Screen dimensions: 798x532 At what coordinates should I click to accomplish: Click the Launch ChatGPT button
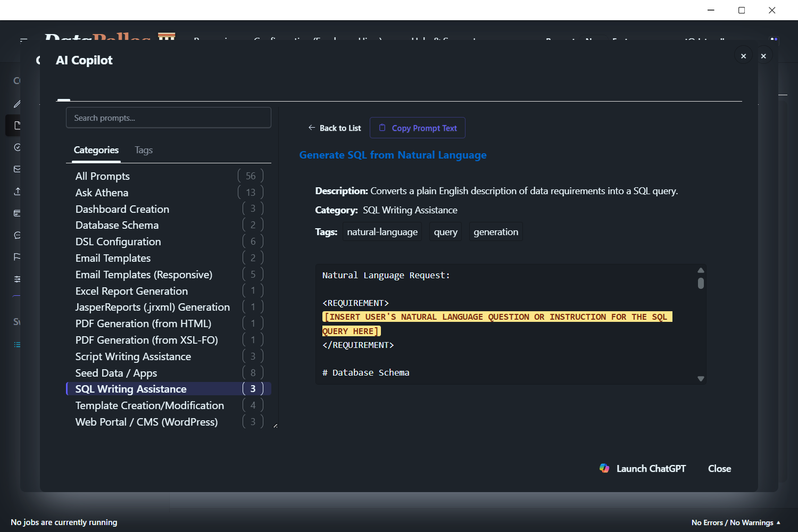643,468
